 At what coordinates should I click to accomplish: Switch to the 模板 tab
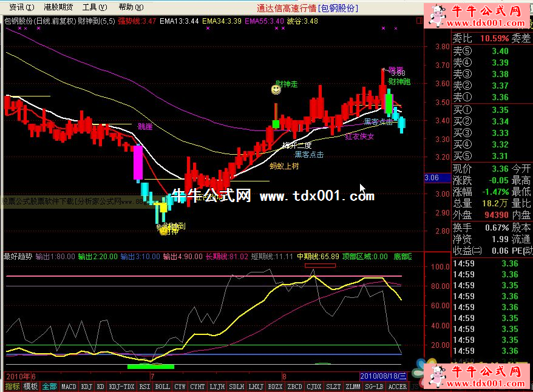tap(30, 387)
